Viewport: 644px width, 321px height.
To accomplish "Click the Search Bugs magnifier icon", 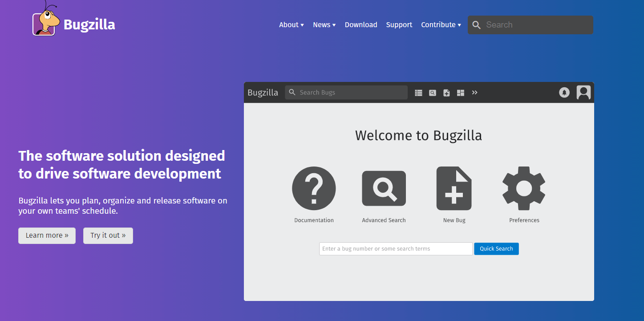I will point(292,92).
